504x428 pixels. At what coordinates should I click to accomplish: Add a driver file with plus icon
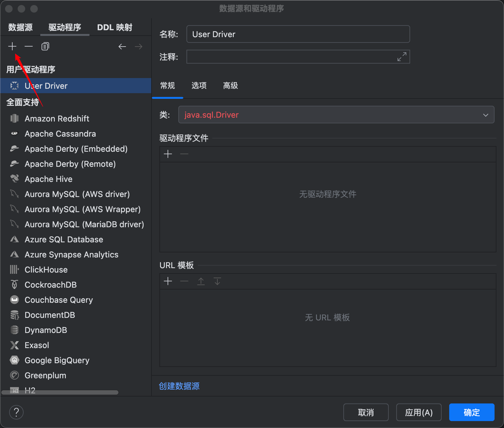coord(168,154)
